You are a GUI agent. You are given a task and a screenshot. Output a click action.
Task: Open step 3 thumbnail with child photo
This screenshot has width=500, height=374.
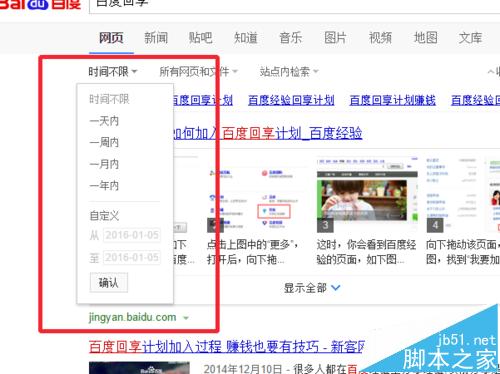click(x=367, y=195)
